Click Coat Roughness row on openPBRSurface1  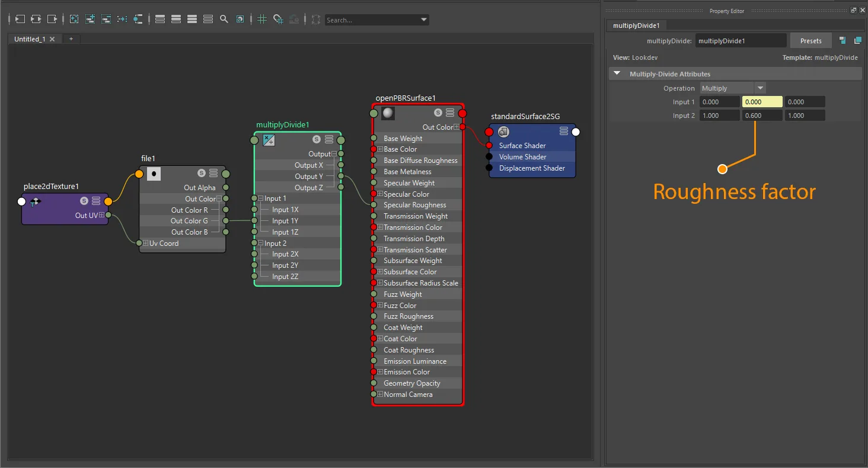(x=418, y=350)
